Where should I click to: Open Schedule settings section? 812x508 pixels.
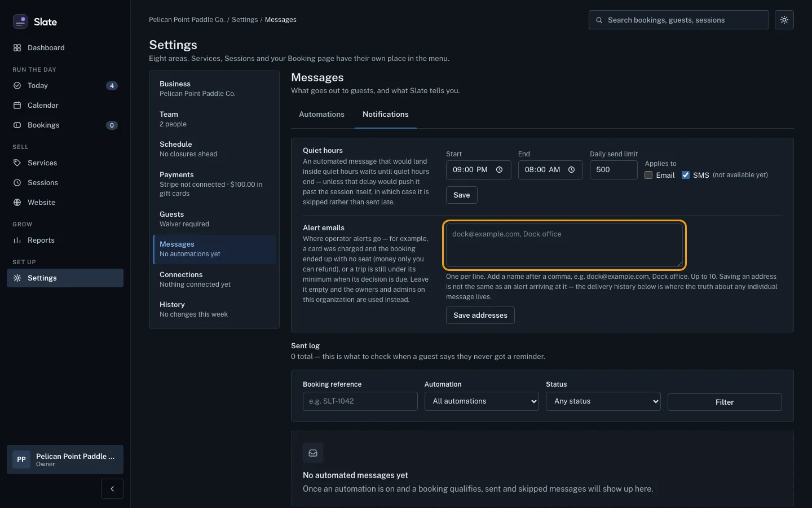click(214, 149)
